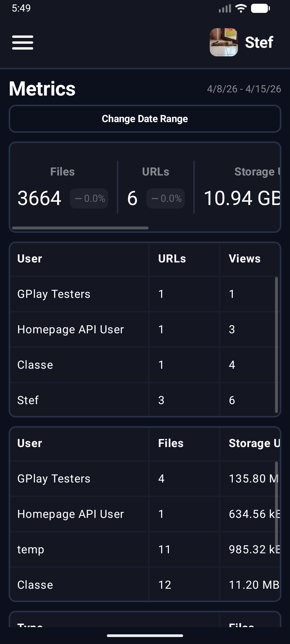Select the temp user row
Screen dimensions: 290x644
(x=145, y=550)
